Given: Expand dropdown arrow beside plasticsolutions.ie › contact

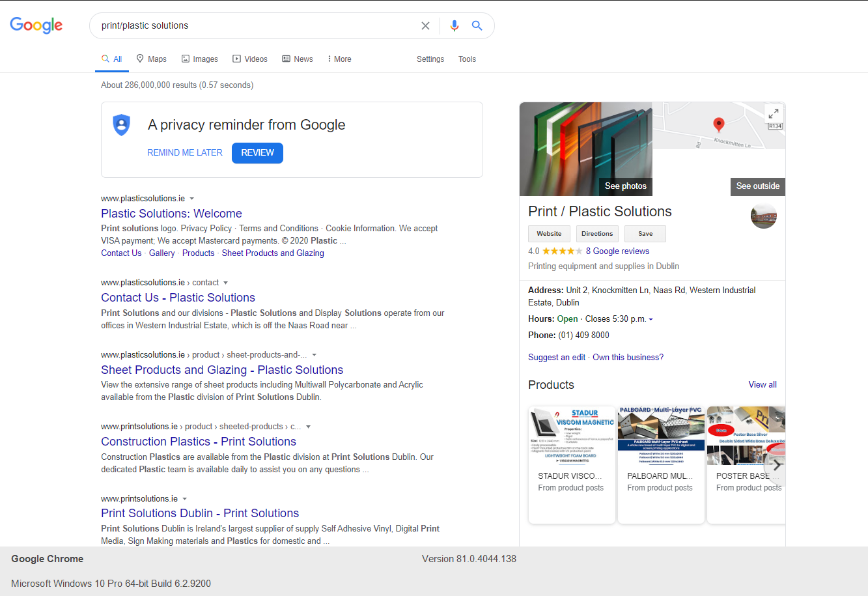Looking at the screenshot, I should (226, 283).
